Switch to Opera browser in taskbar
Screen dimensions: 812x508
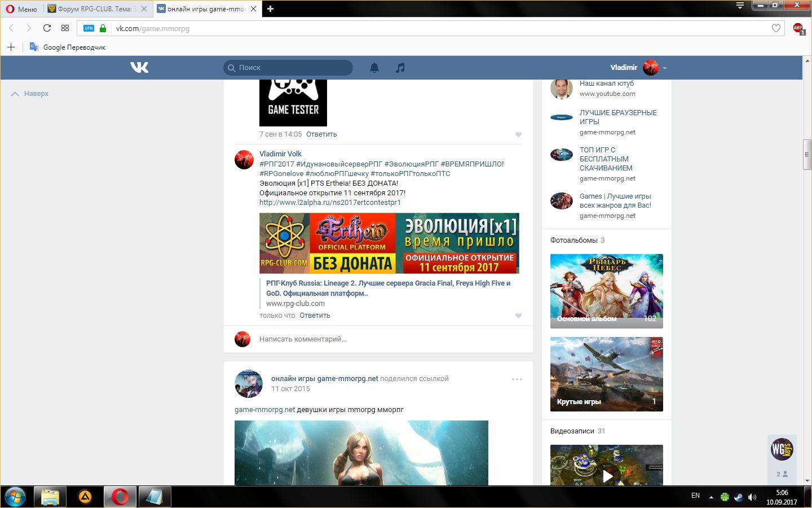(120, 497)
